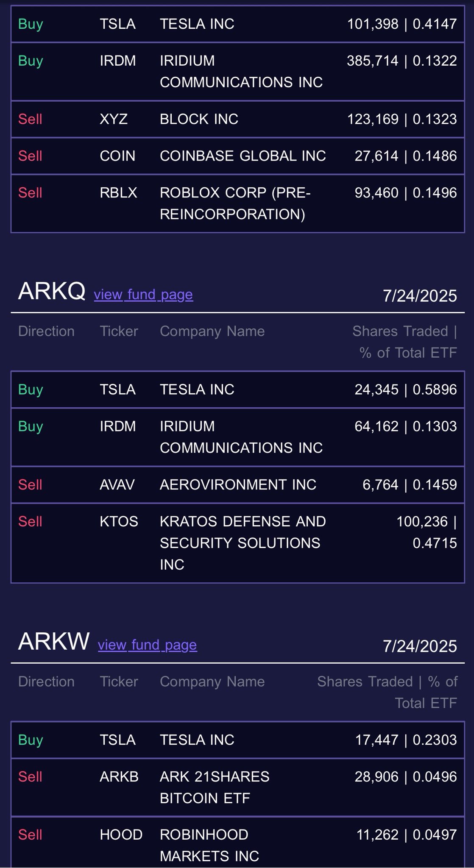This screenshot has height=868, width=474.
Task: Click the Coinbase Global Inc company name
Action: point(243,156)
